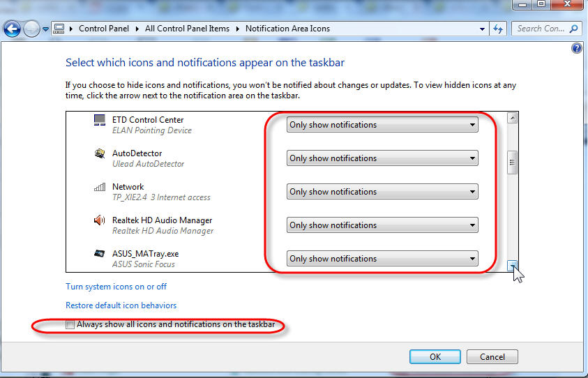Click the Cancel button
Image resolution: width=588 pixels, height=378 pixels.
coord(492,356)
